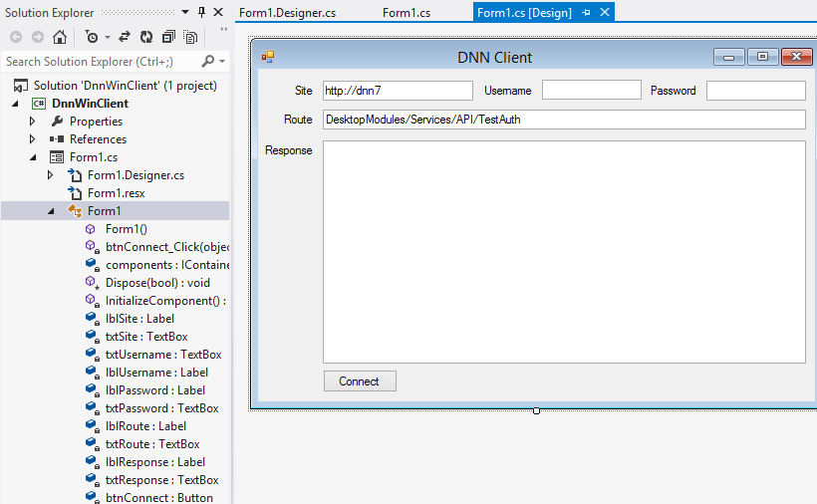
Task: Open the toolbar overflow chevrons
Action: pos(223,30)
